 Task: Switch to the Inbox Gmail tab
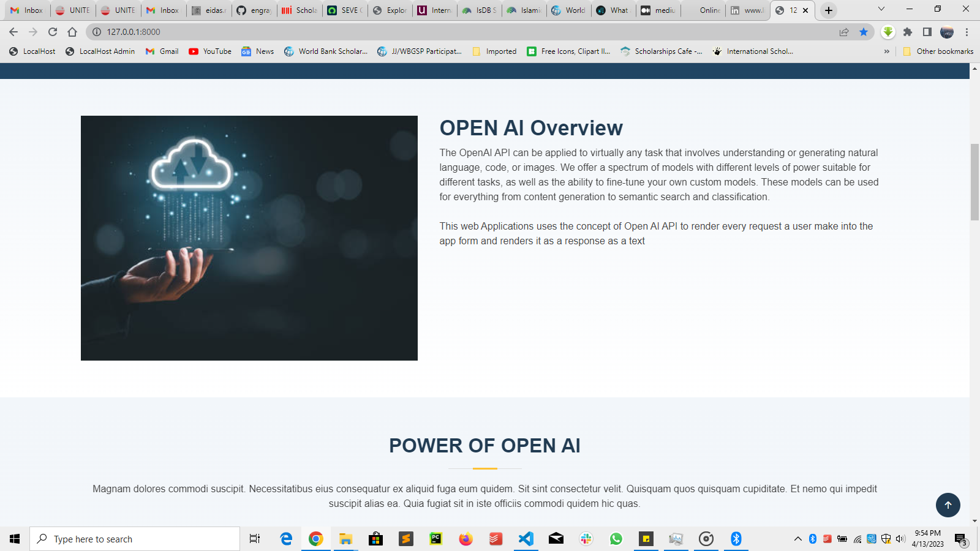(x=27, y=10)
